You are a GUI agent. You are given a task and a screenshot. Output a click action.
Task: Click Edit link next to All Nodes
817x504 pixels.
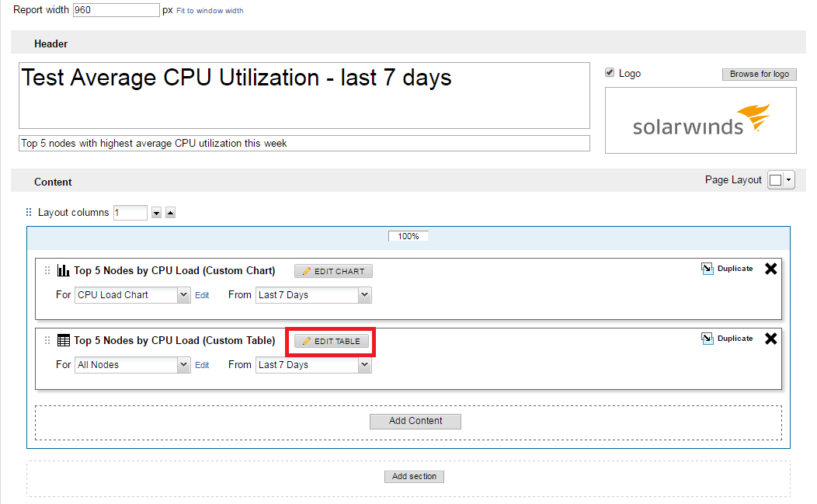tap(202, 365)
